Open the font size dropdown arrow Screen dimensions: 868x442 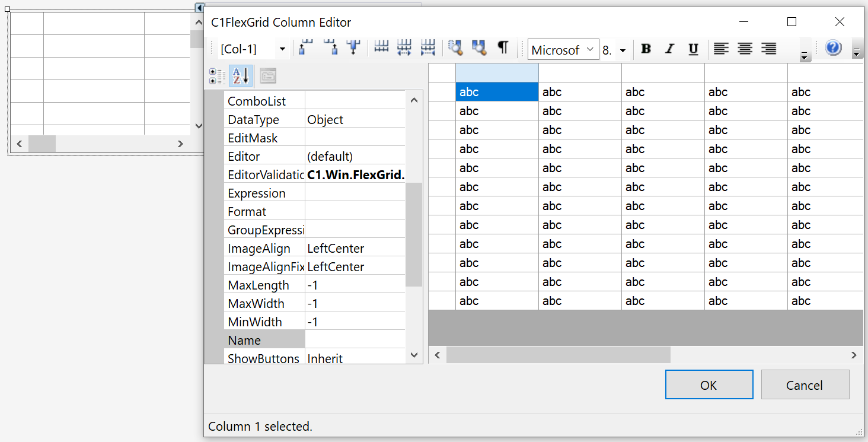623,50
